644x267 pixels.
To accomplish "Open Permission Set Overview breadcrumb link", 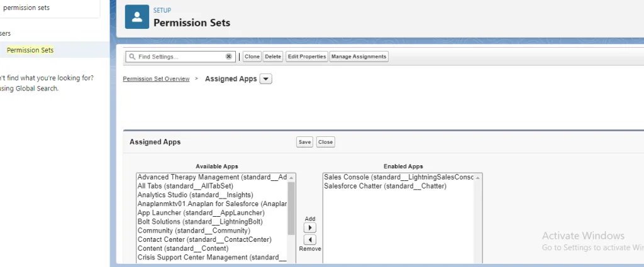I will 156,79.
